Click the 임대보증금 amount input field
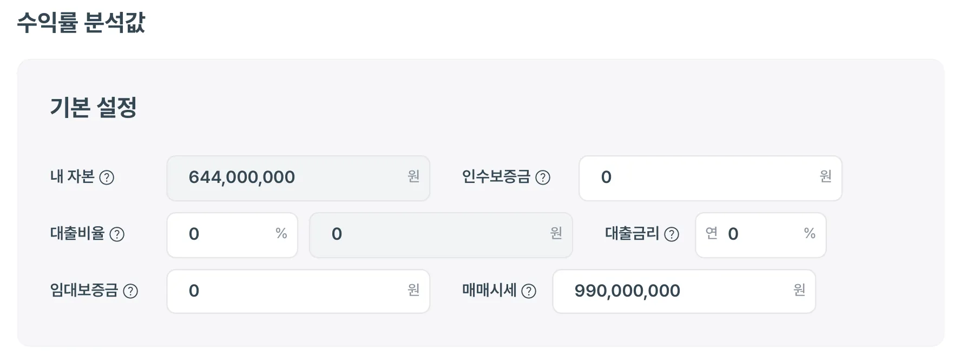980x361 pixels. click(x=292, y=291)
